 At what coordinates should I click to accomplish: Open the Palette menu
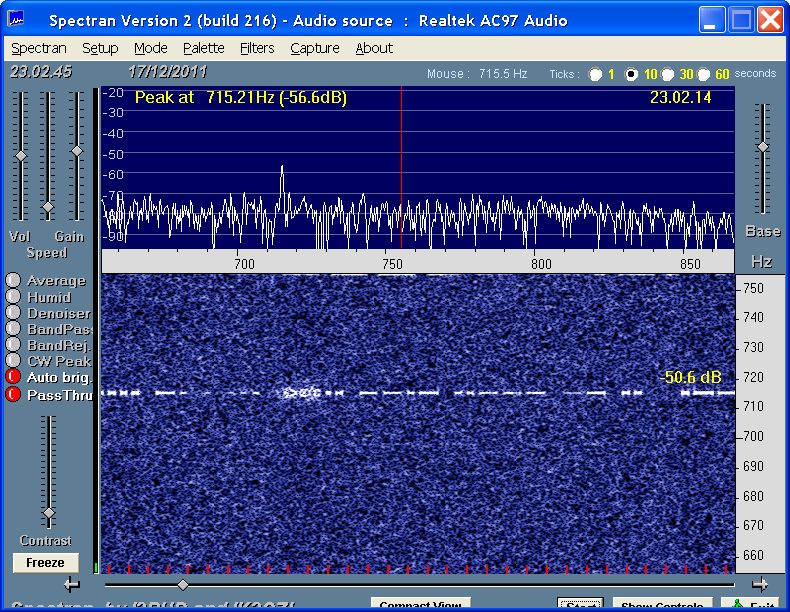[x=204, y=48]
